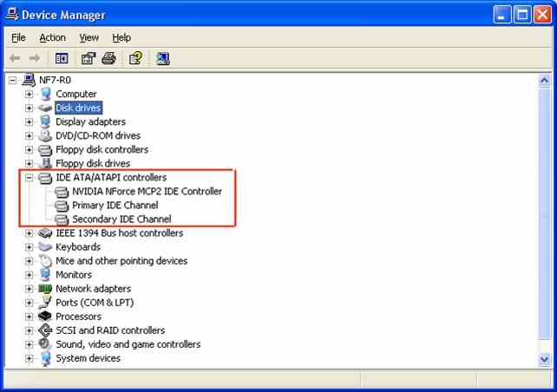Click the scrollbar down arrow
This screenshot has width=557, height=392.
point(544,360)
